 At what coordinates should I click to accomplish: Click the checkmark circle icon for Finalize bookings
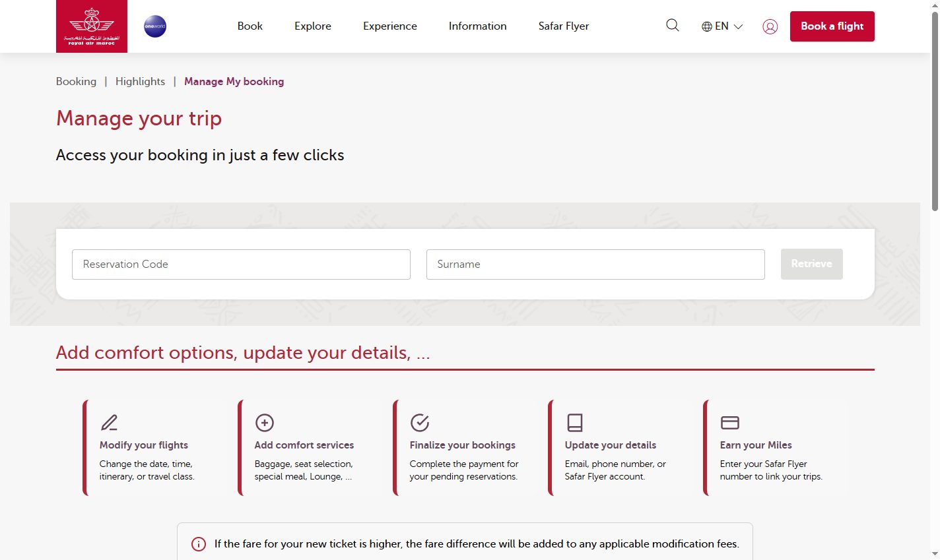420,422
